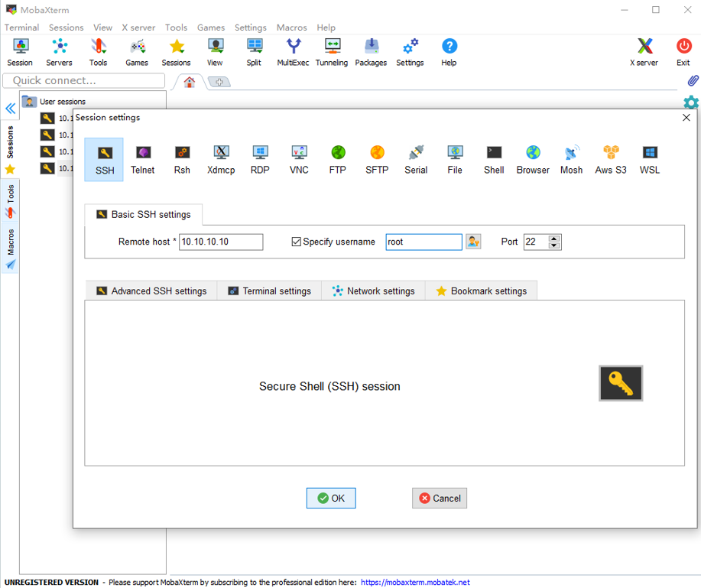This screenshot has width=701, height=588.
Task: Open Servers in main toolbar
Action: pos(59,52)
